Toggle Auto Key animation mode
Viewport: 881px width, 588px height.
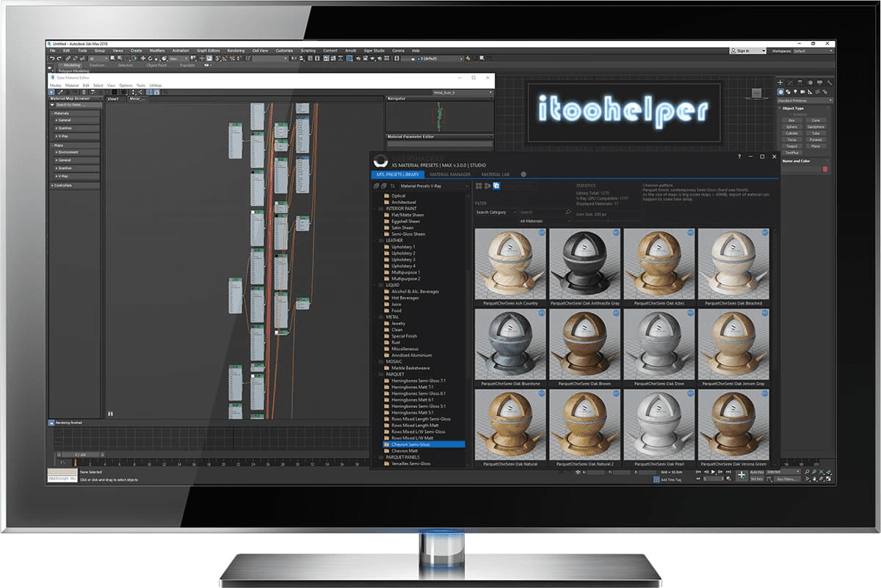coord(756,472)
